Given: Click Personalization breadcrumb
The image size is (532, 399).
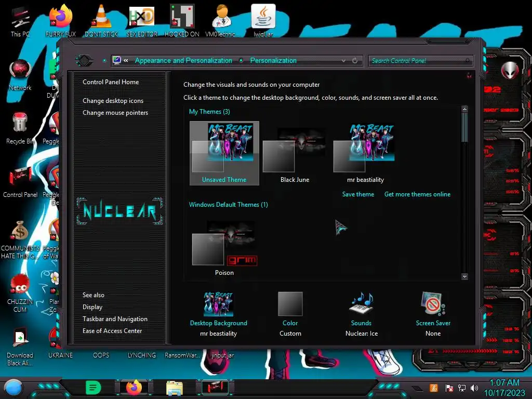Looking at the screenshot, I should click(273, 61).
